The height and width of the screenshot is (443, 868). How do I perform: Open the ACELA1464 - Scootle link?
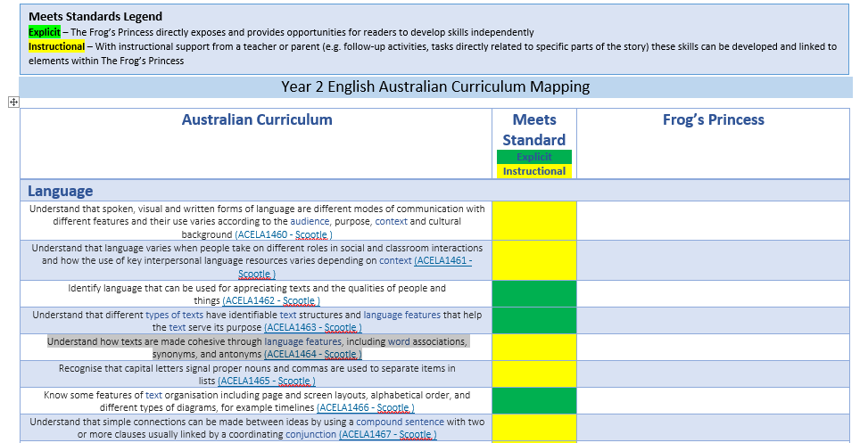tap(313, 354)
